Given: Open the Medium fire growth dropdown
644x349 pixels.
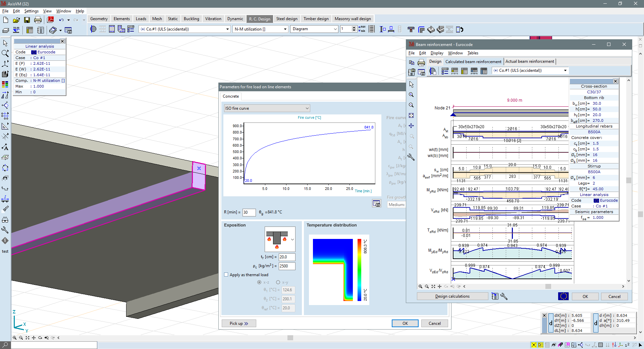Looking at the screenshot, I should tap(396, 205).
